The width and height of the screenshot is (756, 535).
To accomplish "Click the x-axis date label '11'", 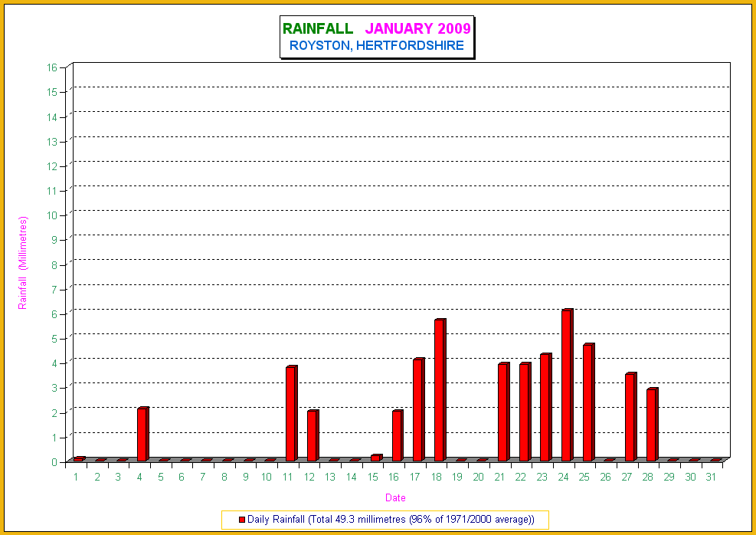I will pyautogui.click(x=288, y=477).
